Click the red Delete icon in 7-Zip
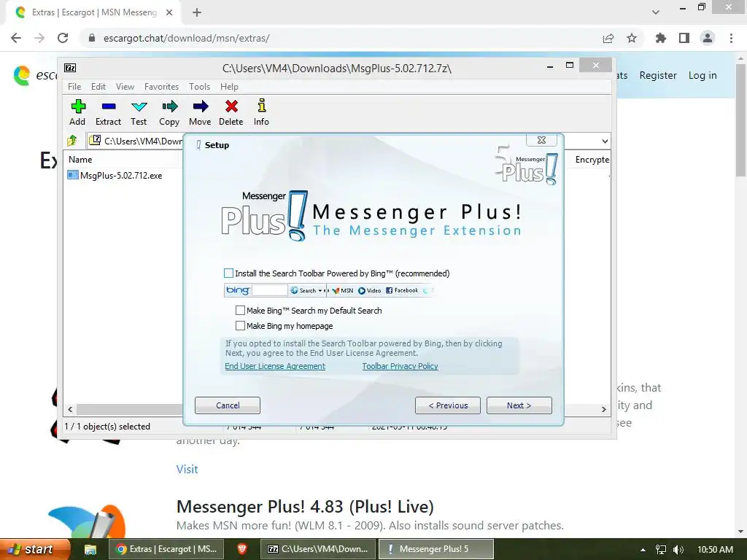This screenshot has height=560, width=747. click(231, 112)
